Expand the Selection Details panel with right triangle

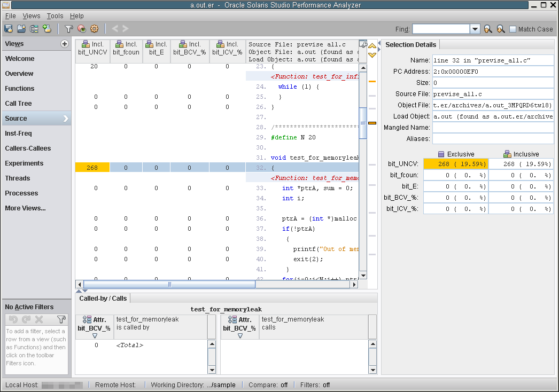point(379,49)
